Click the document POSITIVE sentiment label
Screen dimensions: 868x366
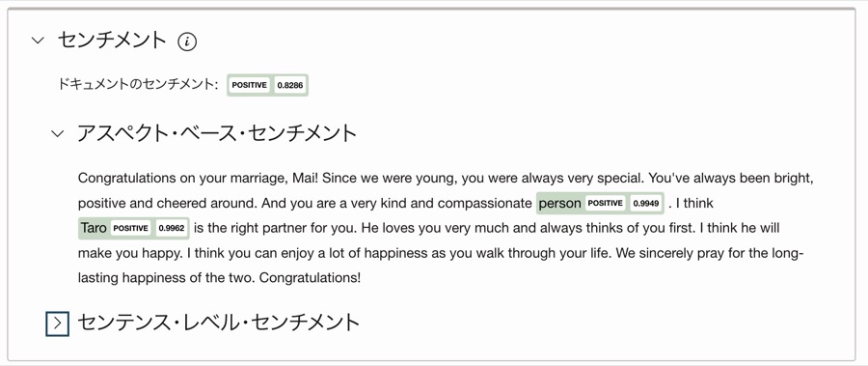pyautogui.click(x=249, y=85)
